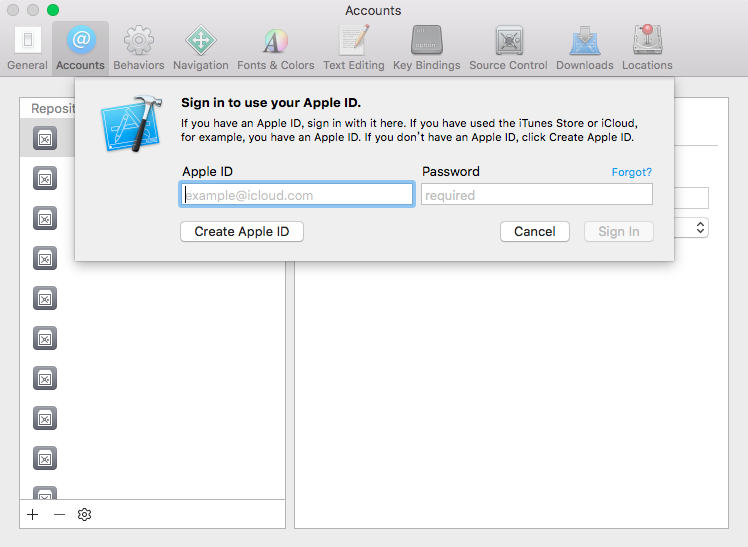Open Navigation preferences

pyautogui.click(x=200, y=47)
